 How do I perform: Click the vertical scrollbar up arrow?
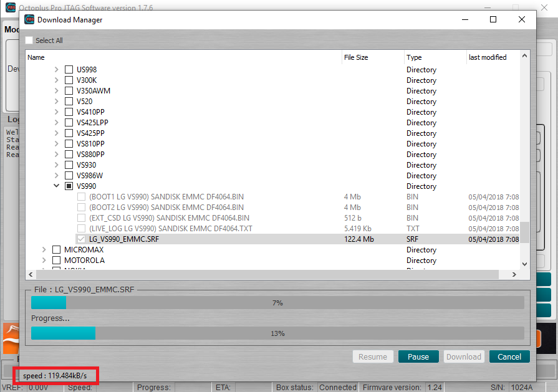tap(524, 56)
